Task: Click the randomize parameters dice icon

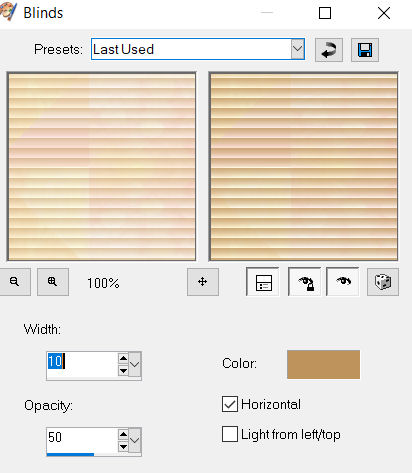Action: coord(383,282)
